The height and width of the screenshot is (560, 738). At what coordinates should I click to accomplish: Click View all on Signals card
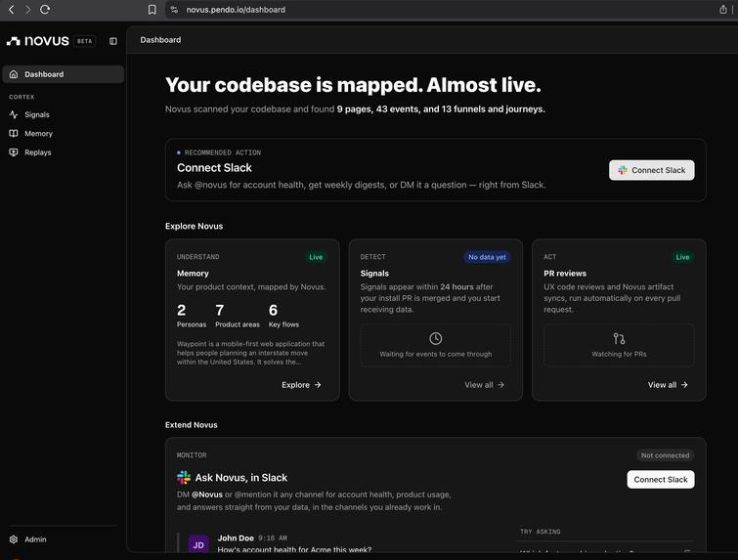(x=484, y=385)
